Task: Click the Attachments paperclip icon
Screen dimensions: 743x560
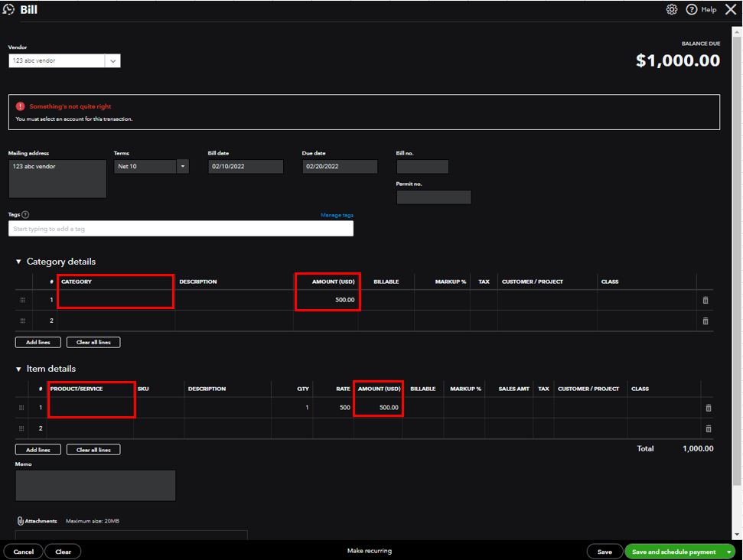Action: [20, 521]
